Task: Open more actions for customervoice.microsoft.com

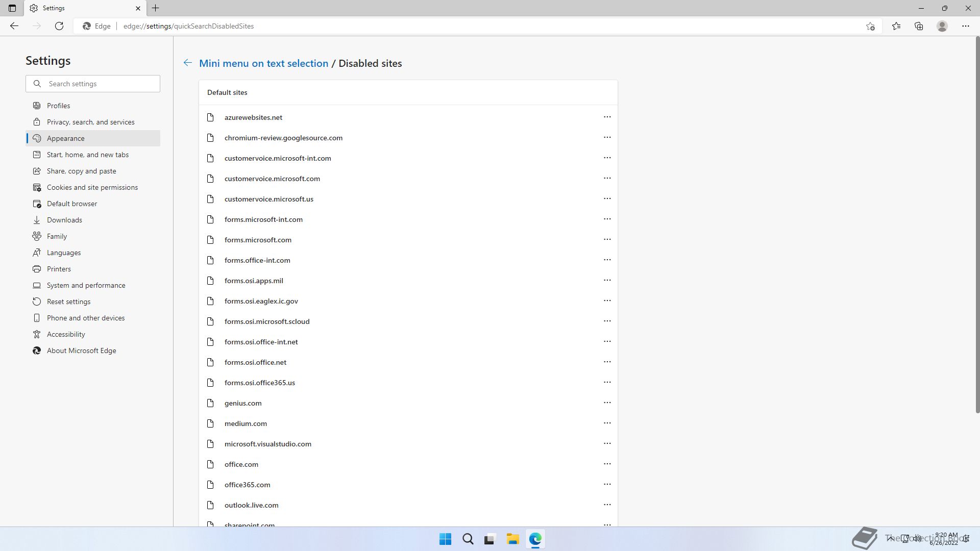Action: click(x=607, y=178)
